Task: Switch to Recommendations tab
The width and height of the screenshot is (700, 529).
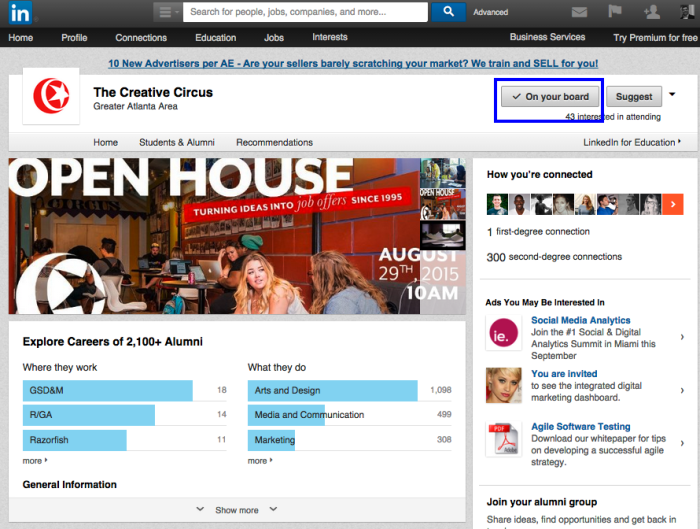Action: pyautogui.click(x=275, y=142)
